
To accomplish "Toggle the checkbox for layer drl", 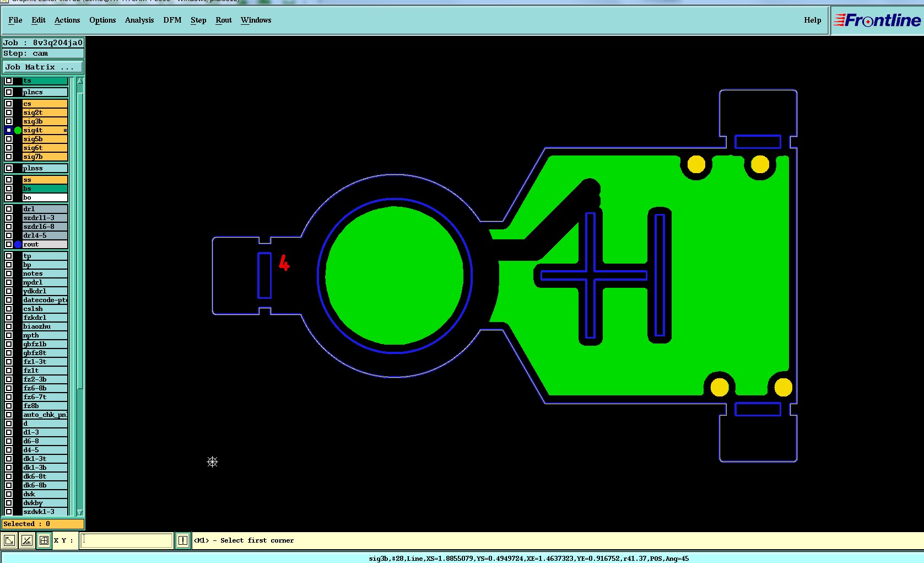I will (x=9, y=209).
